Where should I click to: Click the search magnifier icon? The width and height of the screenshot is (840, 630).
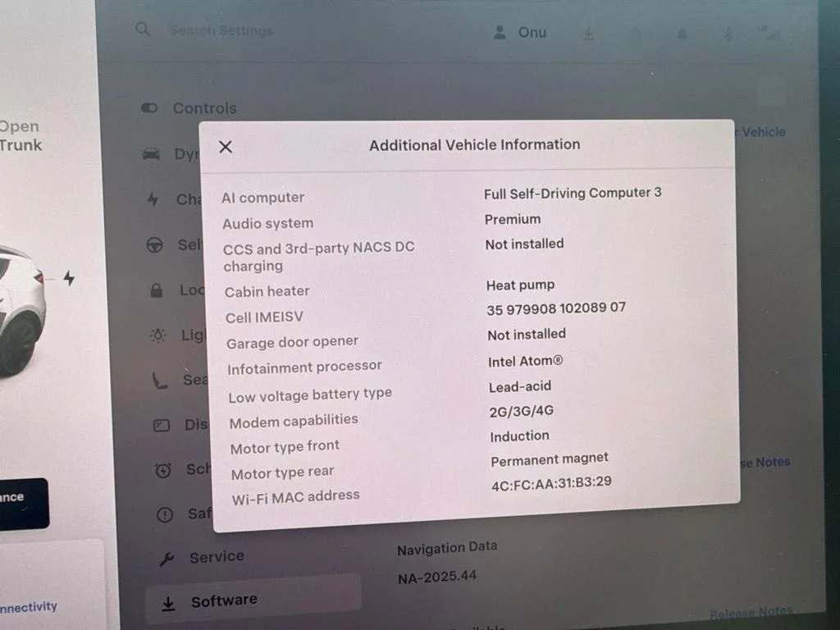click(x=143, y=29)
